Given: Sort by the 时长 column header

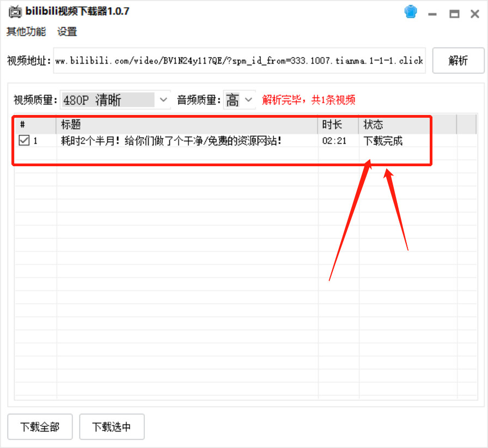Looking at the screenshot, I should click(x=338, y=125).
